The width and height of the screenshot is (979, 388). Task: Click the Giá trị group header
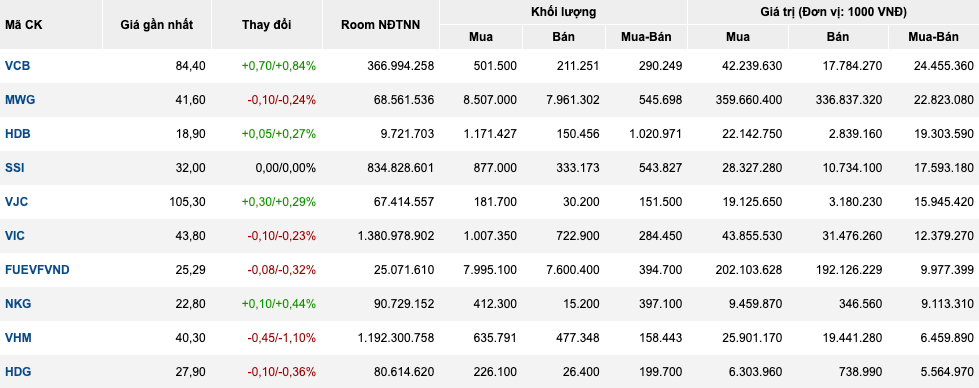click(x=833, y=12)
